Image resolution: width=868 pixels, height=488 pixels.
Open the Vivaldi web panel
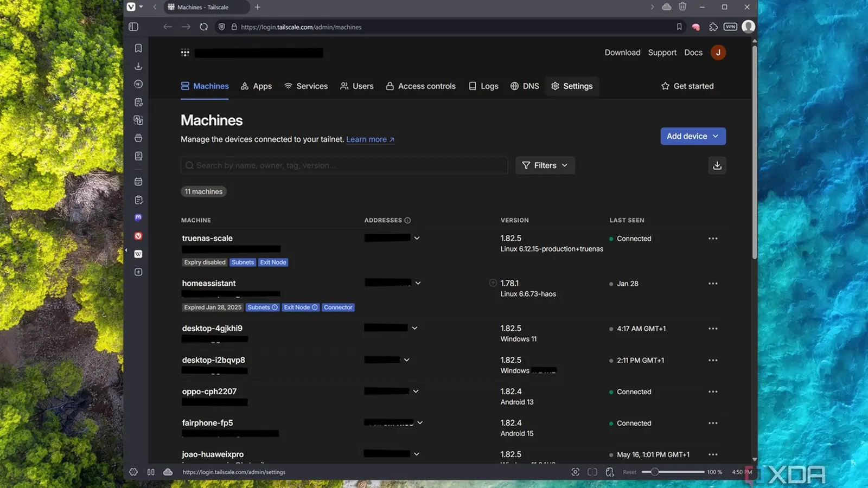pyautogui.click(x=138, y=236)
